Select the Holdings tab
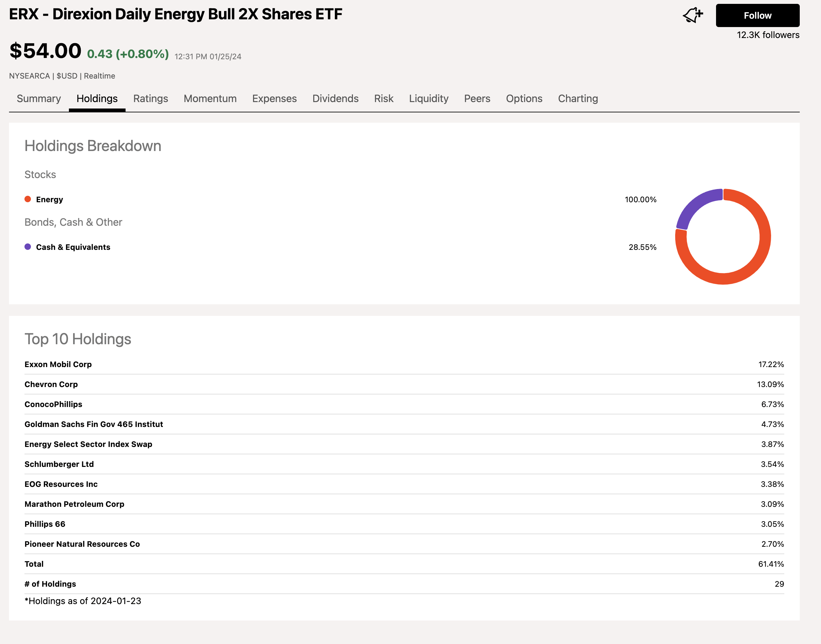 tap(97, 99)
